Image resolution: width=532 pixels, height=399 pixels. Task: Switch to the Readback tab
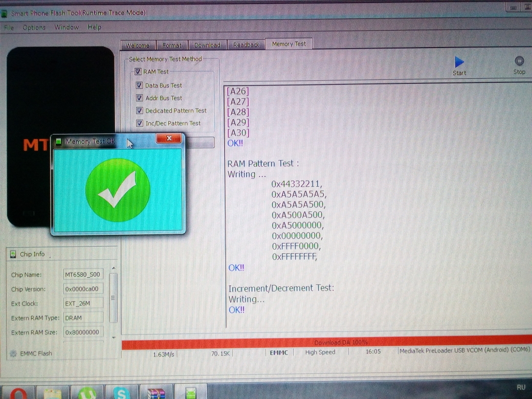(246, 45)
